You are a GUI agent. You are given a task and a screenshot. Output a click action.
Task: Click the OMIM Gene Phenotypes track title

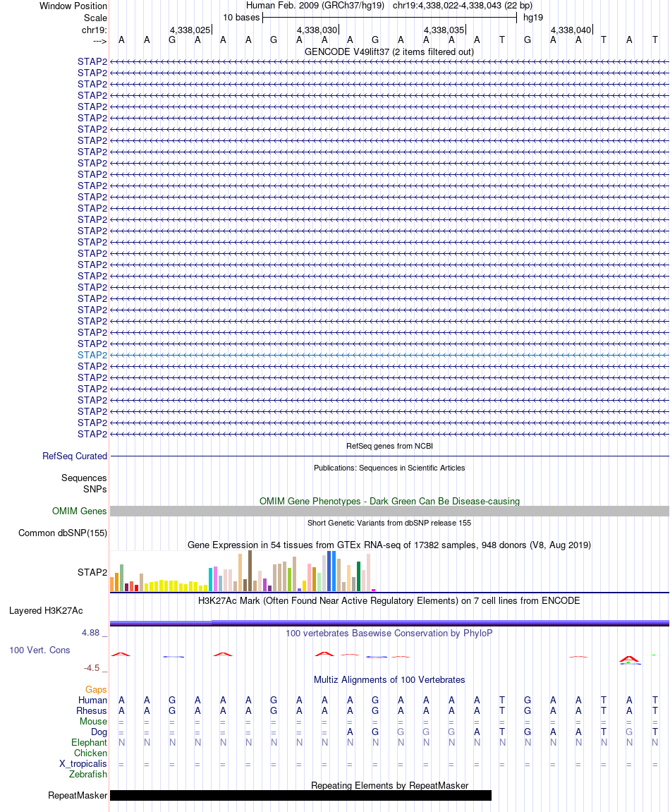[389, 502]
